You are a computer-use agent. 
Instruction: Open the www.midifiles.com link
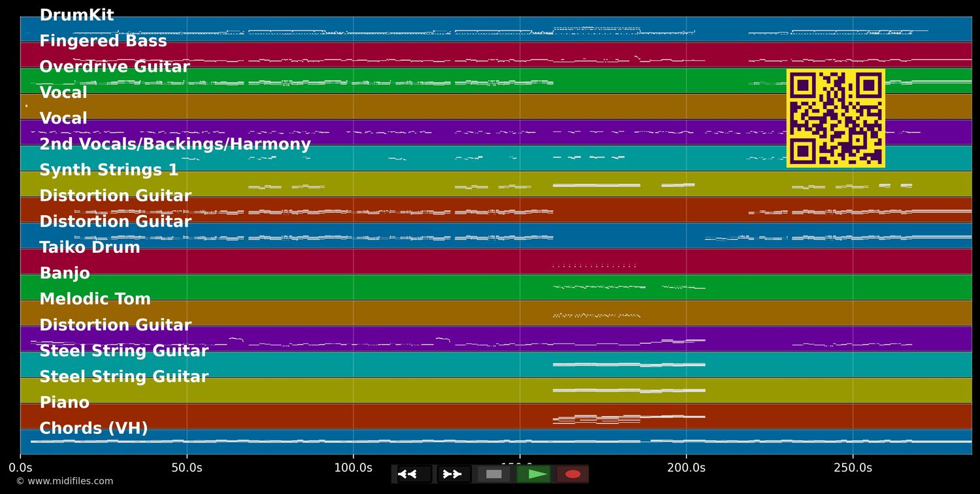click(x=64, y=482)
